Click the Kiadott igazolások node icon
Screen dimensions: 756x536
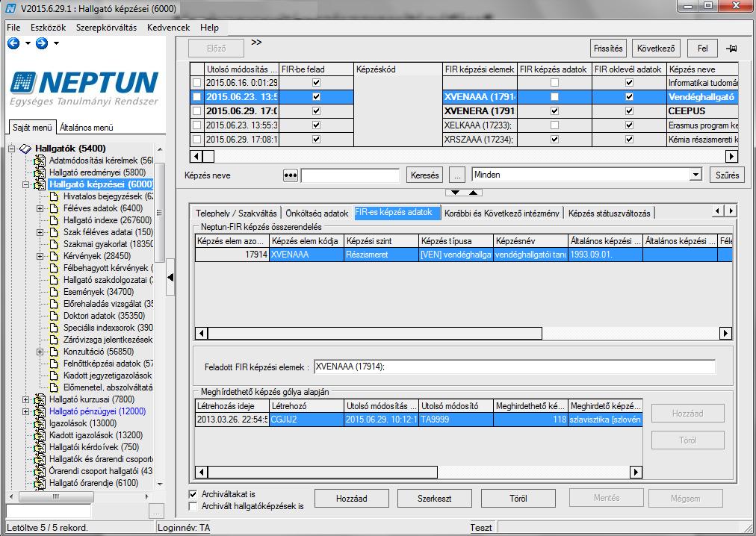(x=40, y=435)
